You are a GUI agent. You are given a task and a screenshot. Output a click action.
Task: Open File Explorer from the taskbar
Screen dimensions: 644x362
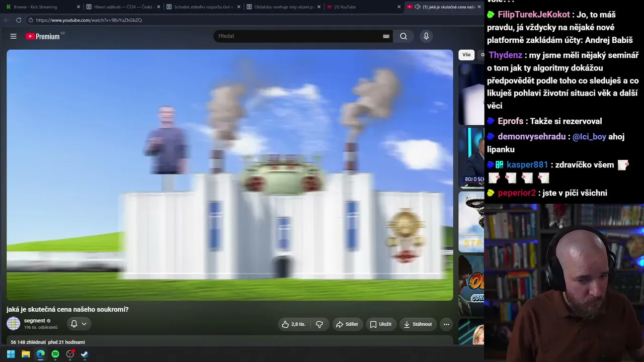(x=26, y=354)
